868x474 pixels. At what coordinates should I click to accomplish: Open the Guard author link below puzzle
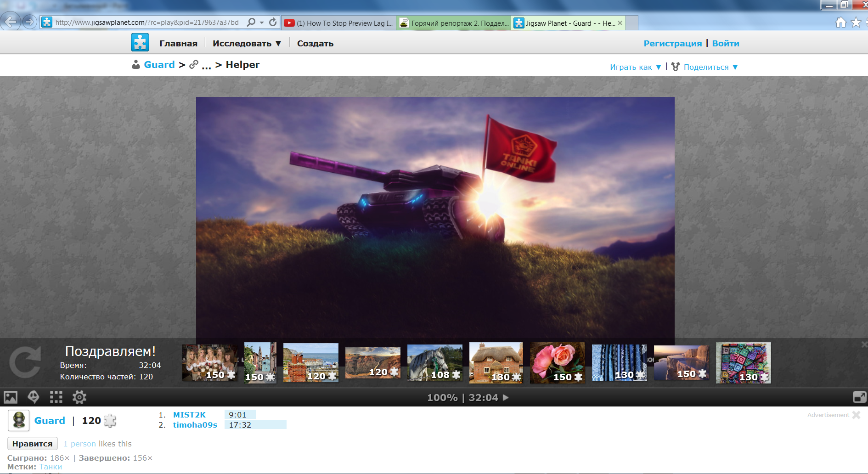[50, 421]
